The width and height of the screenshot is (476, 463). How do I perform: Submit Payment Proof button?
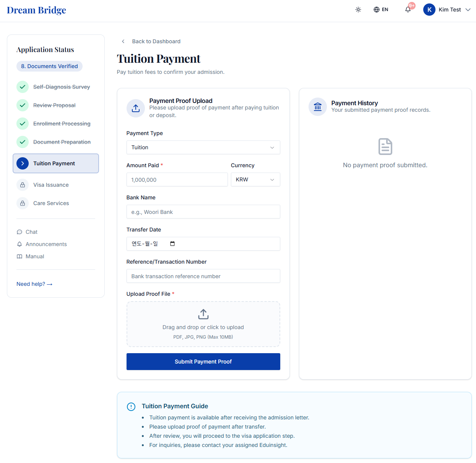[203, 362]
